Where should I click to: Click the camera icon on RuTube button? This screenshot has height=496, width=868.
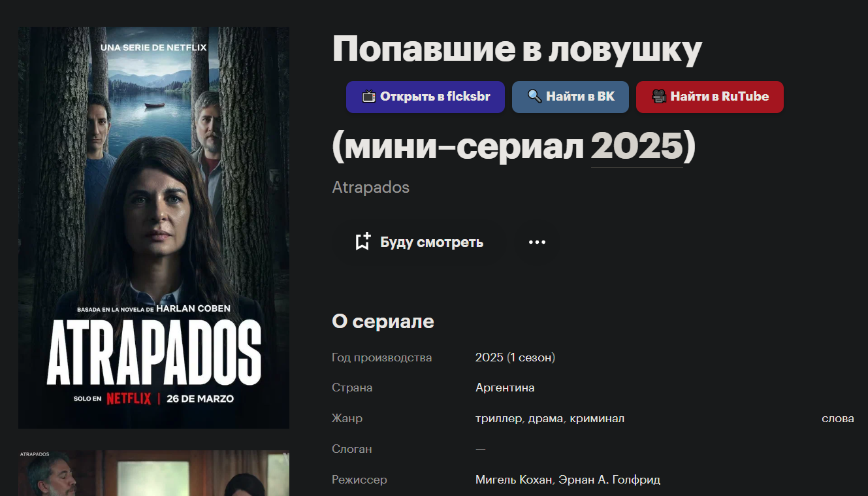coord(659,97)
